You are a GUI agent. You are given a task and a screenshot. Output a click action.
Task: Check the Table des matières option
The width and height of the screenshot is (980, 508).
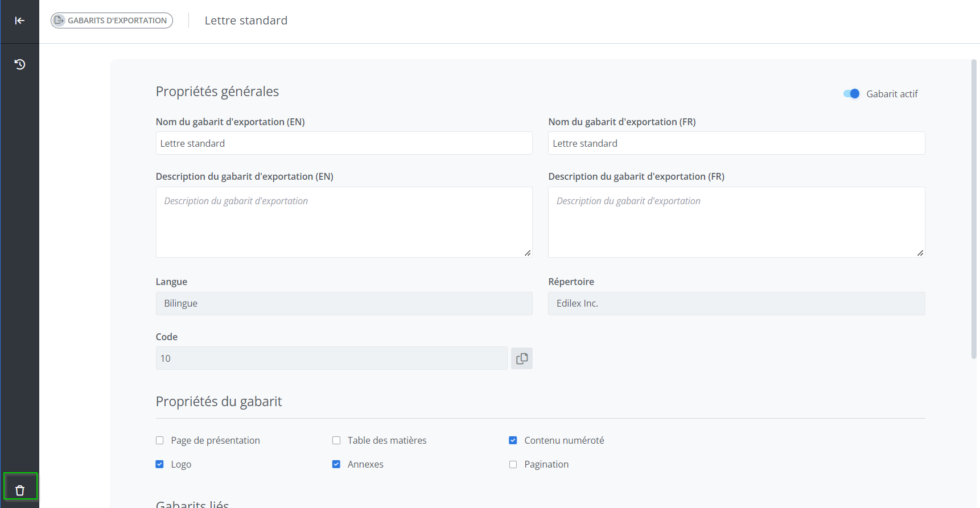click(x=336, y=440)
